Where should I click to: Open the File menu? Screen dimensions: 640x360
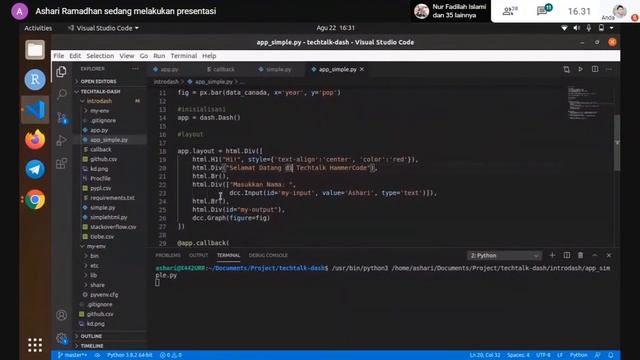point(59,56)
